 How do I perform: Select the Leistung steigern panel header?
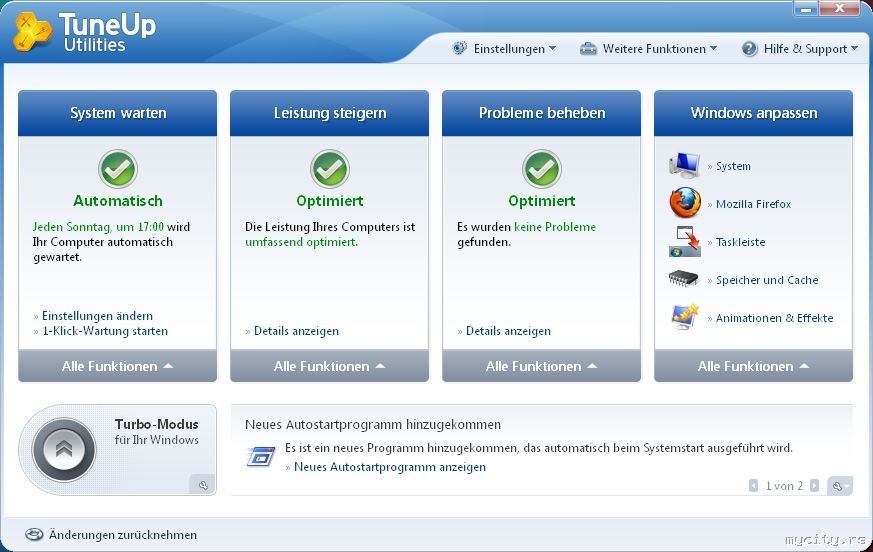(330, 113)
